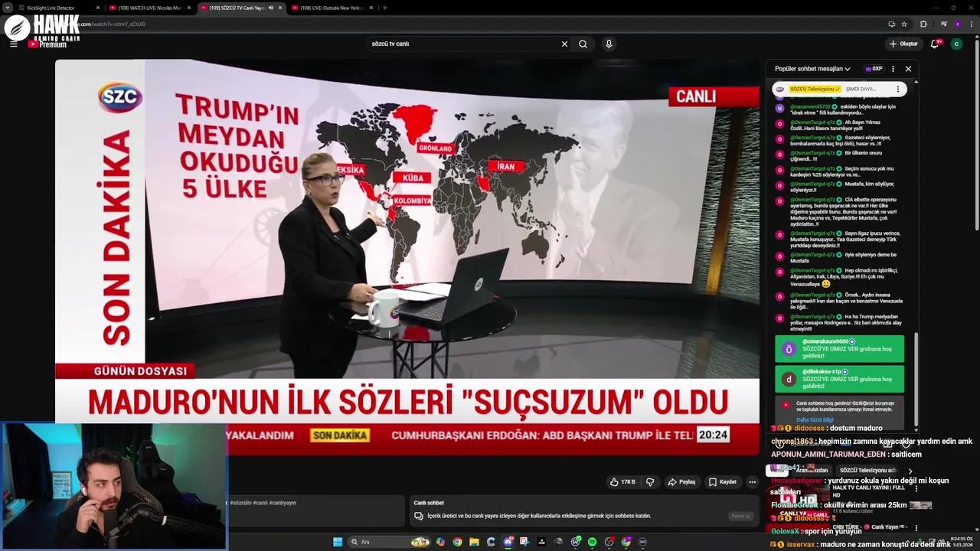The width and height of the screenshot is (980, 551).
Task: Click the @omerakaura9660 member welcome message
Action: (x=839, y=349)
